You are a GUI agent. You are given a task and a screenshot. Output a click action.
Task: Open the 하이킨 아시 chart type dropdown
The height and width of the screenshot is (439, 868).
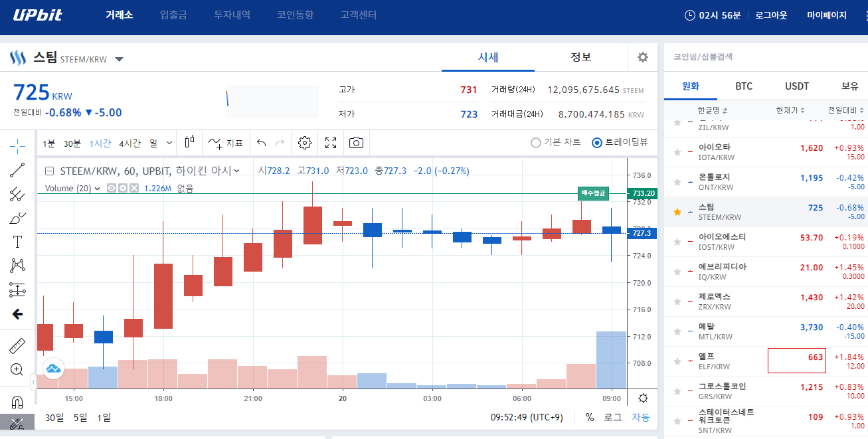pyautogui.click(x=236, y=171)
